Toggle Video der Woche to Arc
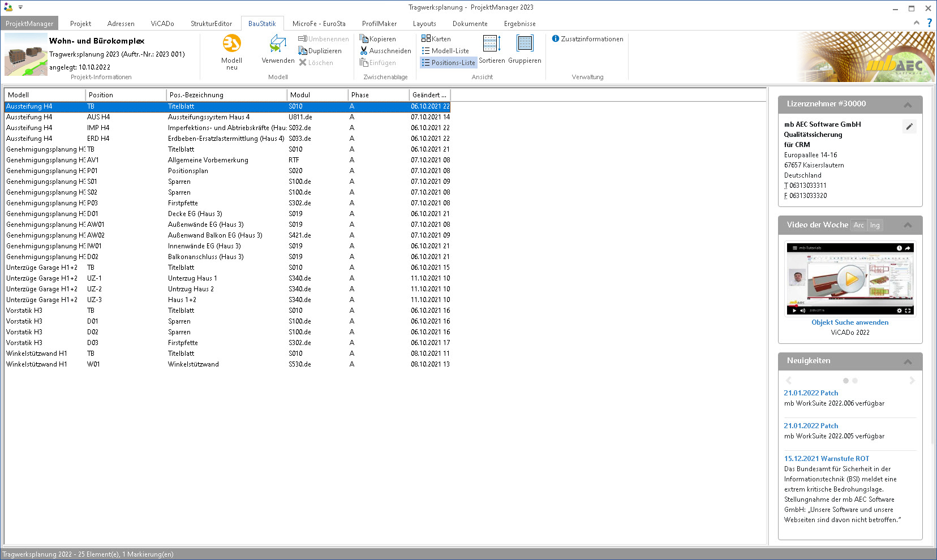This screenshot has width=937, height=560. tap(858, 225)
